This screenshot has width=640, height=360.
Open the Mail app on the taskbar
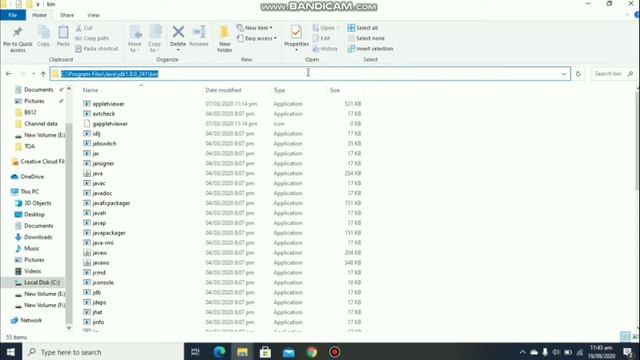click(x=289, y=352)
